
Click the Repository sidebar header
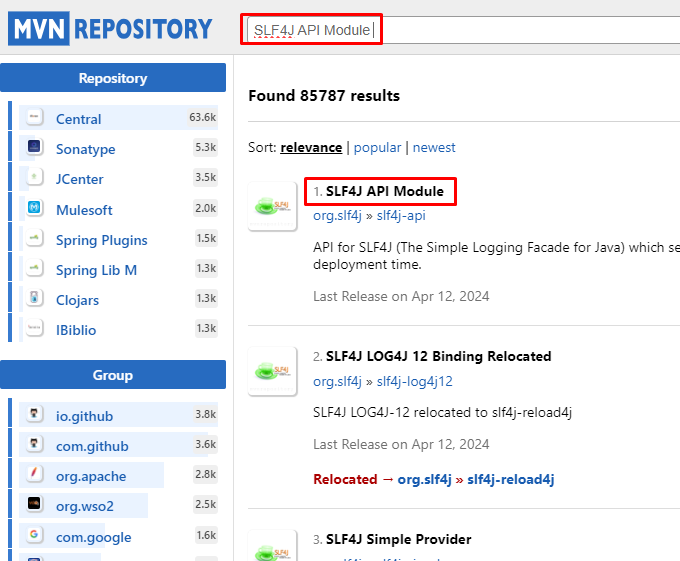click(x=113, y=78)
